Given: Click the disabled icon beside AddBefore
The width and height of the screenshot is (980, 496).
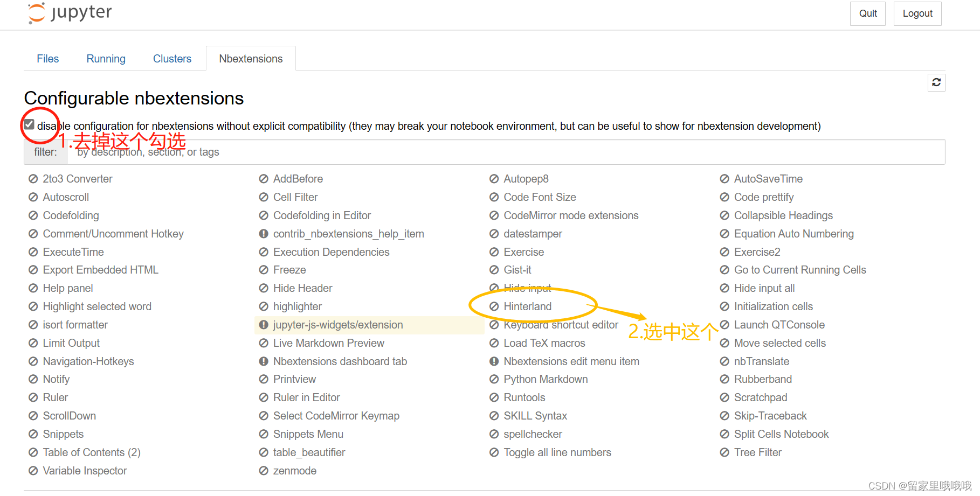Looking at the screenshot, I should (264, 179).
